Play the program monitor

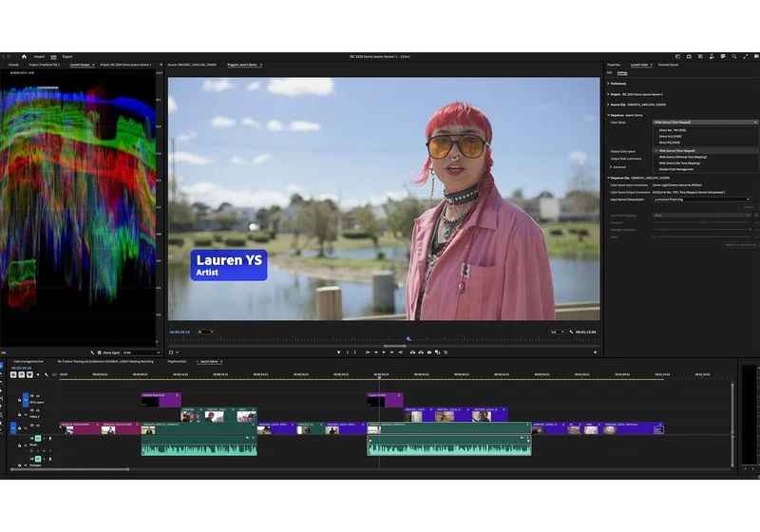coord(384,352)
